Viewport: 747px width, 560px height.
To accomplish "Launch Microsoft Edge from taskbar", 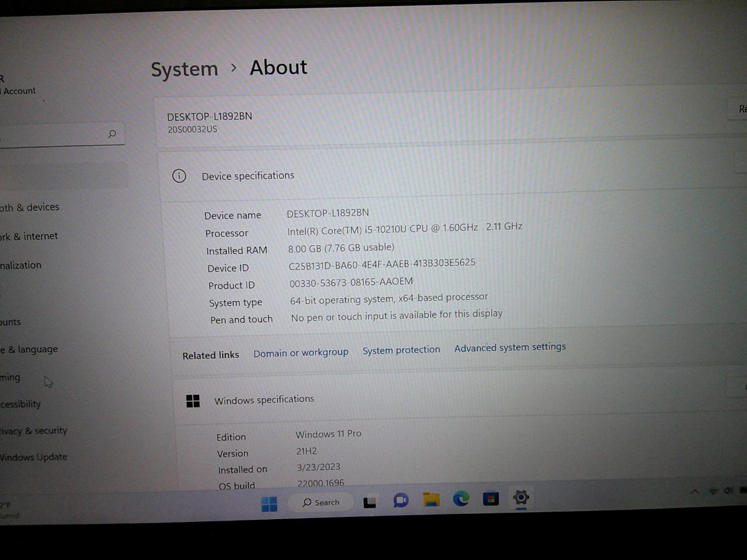I will tap(461, 498).
